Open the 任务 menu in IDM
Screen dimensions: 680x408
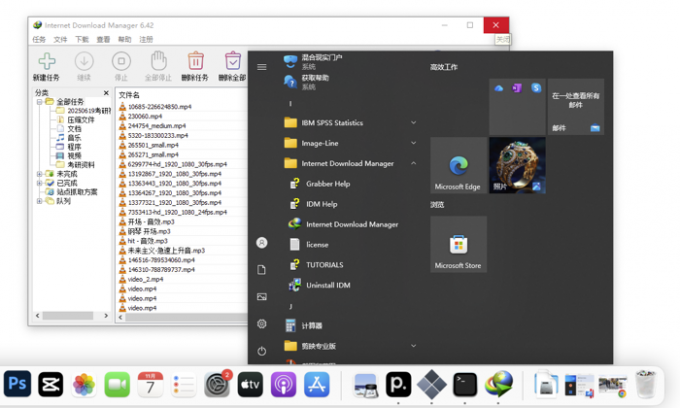(39, 39)
